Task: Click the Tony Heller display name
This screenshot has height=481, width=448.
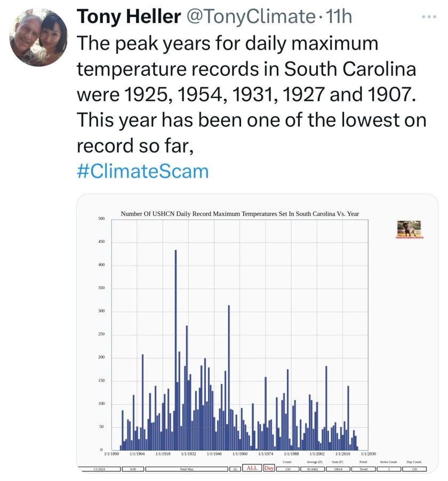Action: [x=129, y=17]
